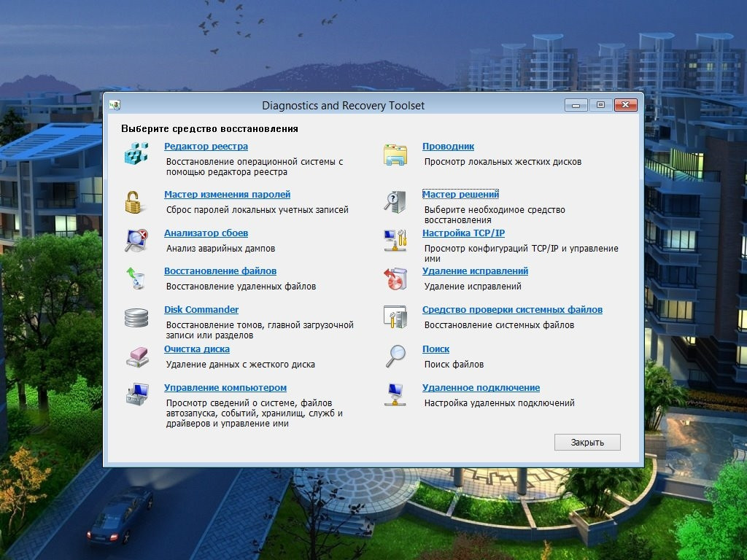Open Управление компьютером link
The height and width of the screenshot is (560, 747).
225,388
